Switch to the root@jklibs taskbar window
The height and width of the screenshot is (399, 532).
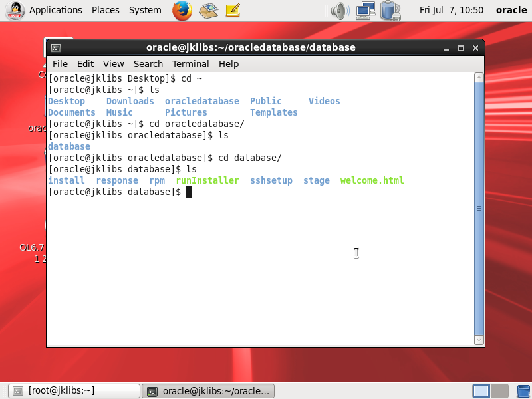(x=74, y=391)
